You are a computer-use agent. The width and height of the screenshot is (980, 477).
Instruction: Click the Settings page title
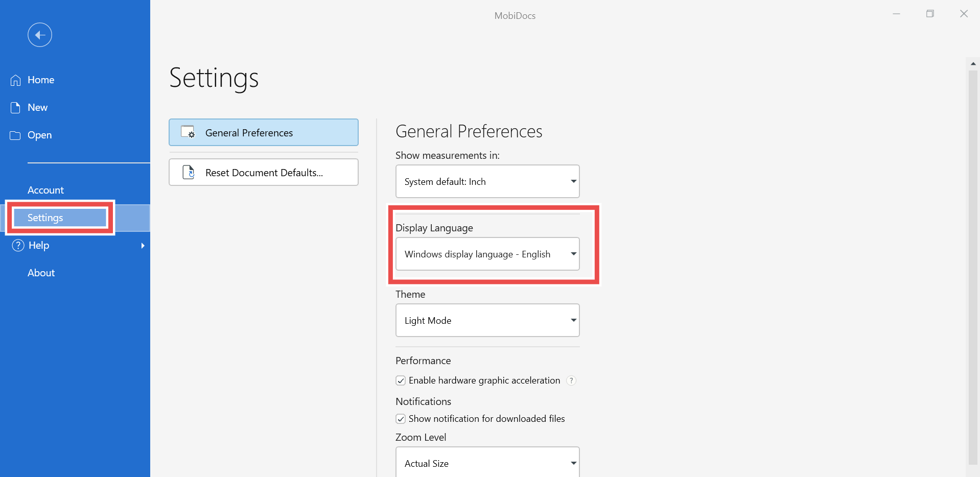click(214, 78)
